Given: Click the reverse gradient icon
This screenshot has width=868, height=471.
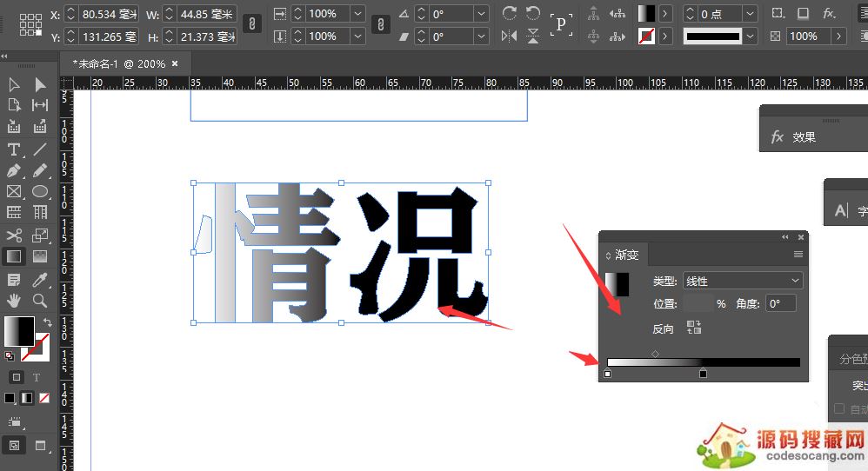Looking at the screenshot, I should click(694, 328).
